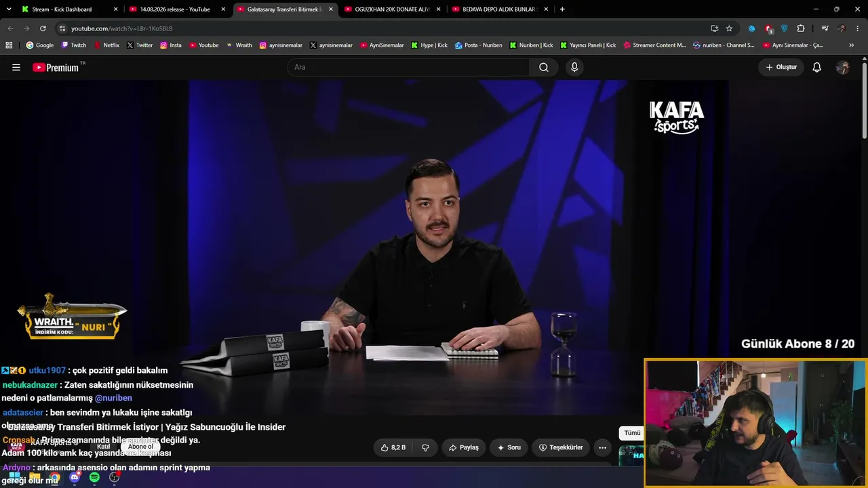
Task: Open the Posta - Nuriben bookmark
Action: (479, 45)
